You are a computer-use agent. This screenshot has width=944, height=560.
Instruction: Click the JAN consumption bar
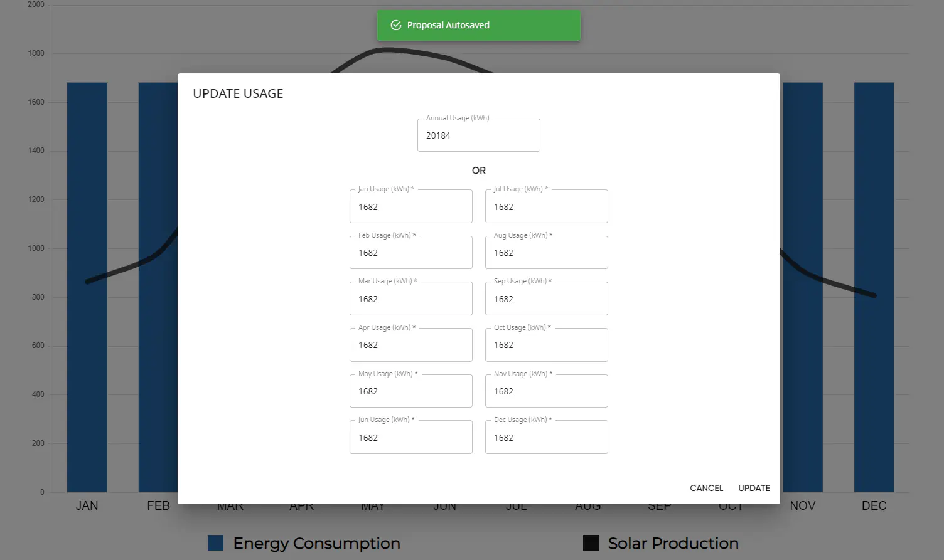coord(87,287)
